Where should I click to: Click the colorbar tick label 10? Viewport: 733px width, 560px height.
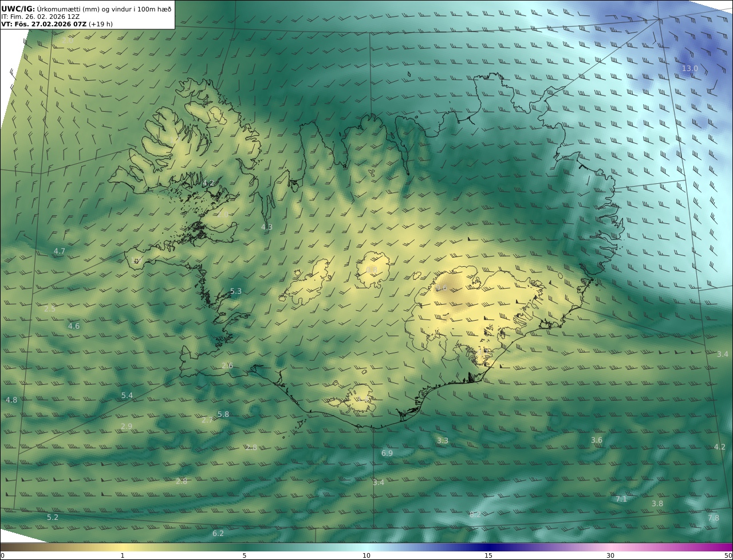point(366,555)
